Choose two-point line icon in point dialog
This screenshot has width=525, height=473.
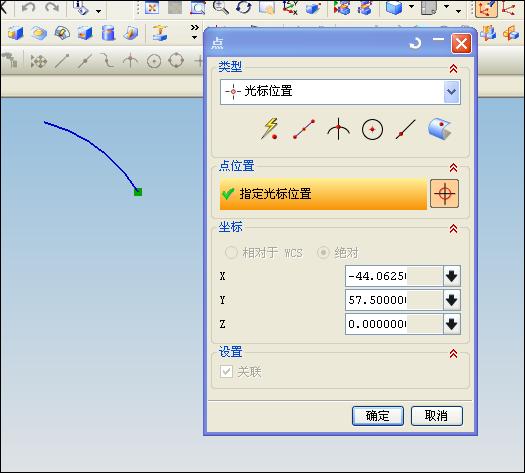pos(304,129)
